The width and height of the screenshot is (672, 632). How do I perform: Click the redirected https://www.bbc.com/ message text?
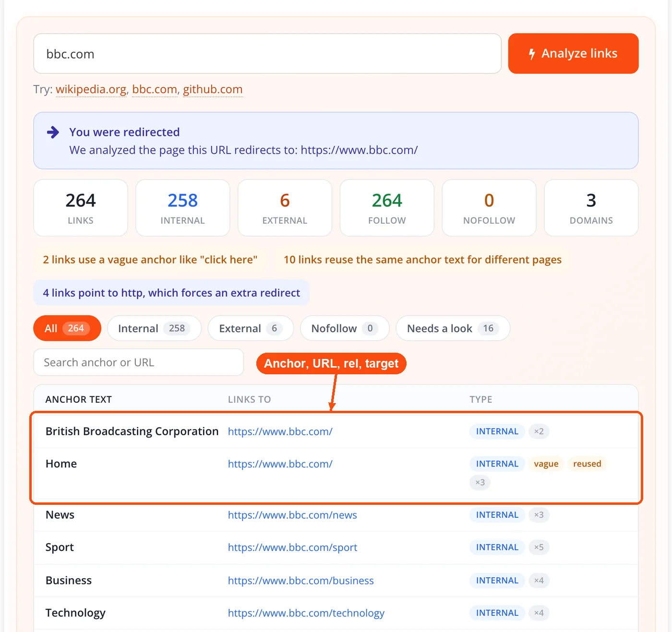[243, 150]
